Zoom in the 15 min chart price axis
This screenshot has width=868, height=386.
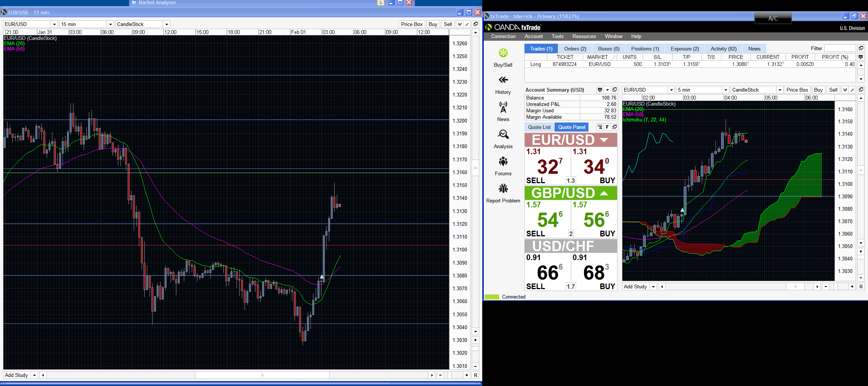[x=475, y=340]
